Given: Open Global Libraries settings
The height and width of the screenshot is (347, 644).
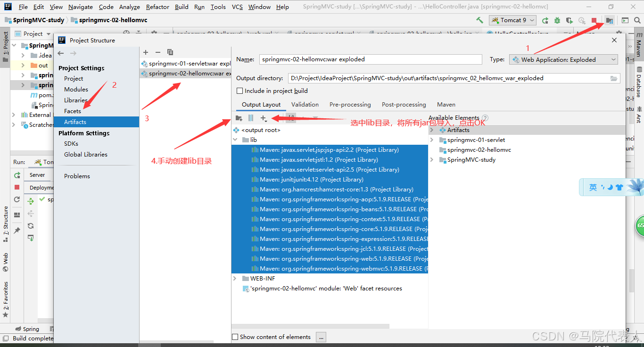Looking at the screenshot, I should 86,155.
